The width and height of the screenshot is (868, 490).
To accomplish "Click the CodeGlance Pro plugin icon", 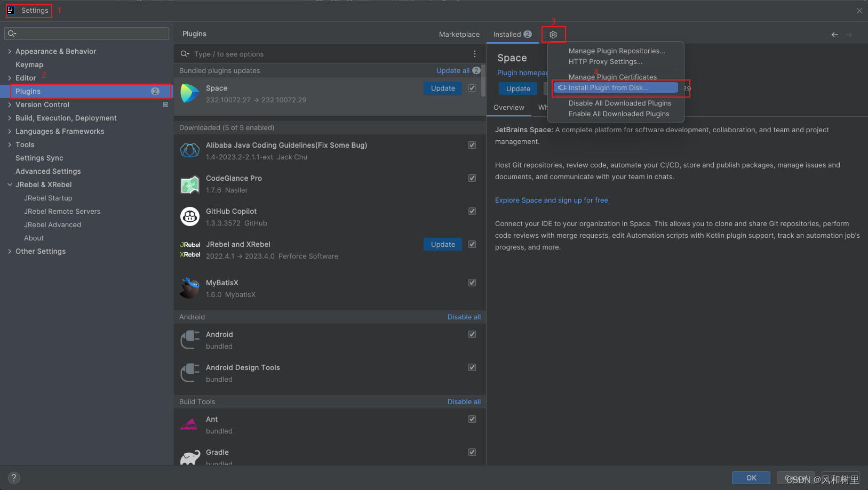I will point(189,184).
